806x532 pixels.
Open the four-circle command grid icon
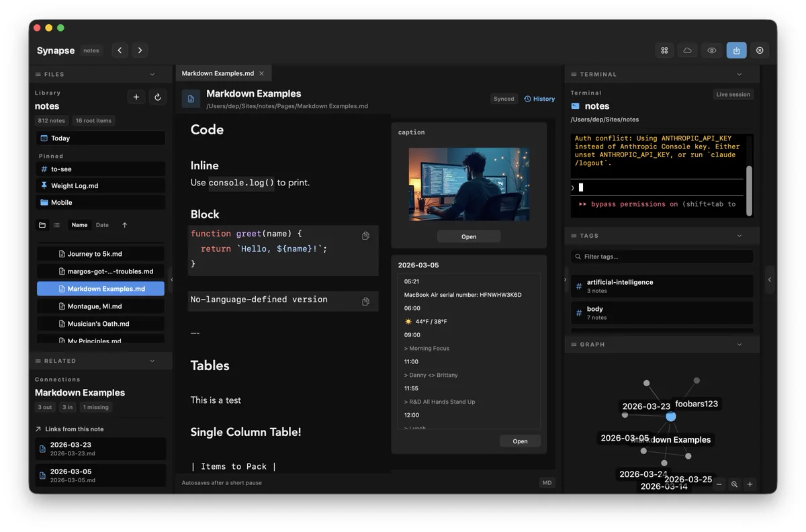point(664,50)
